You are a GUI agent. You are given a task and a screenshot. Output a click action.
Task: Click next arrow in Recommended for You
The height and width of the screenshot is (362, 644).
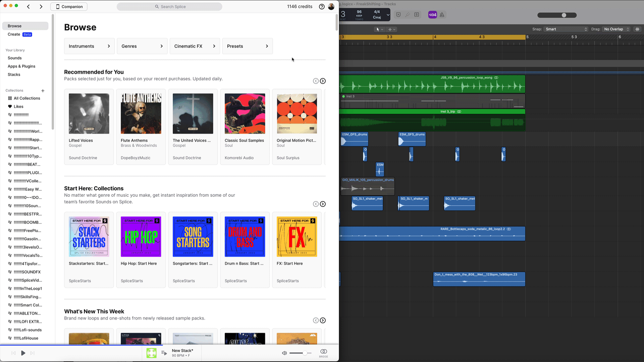coord(323,81)
